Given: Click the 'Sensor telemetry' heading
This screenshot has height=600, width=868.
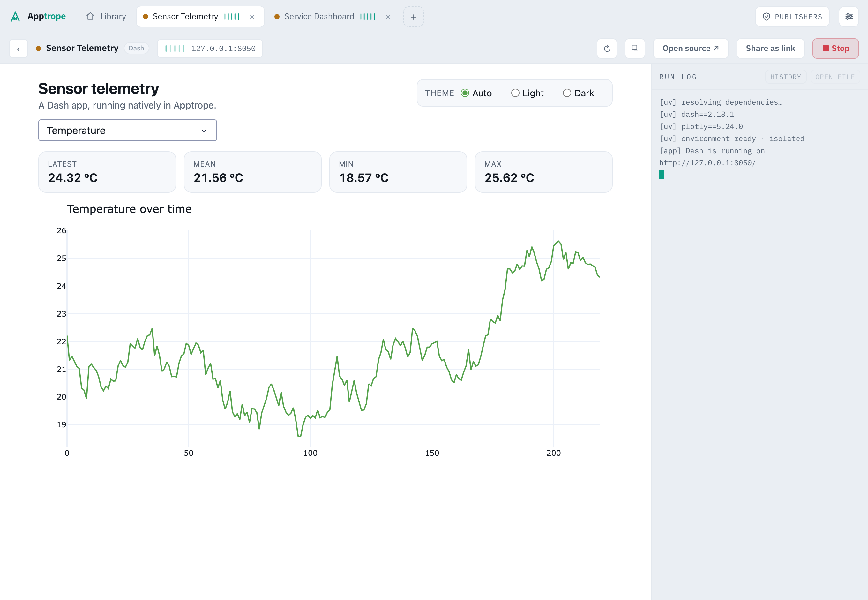Looking at the screenshot, I should coord(99,89).
